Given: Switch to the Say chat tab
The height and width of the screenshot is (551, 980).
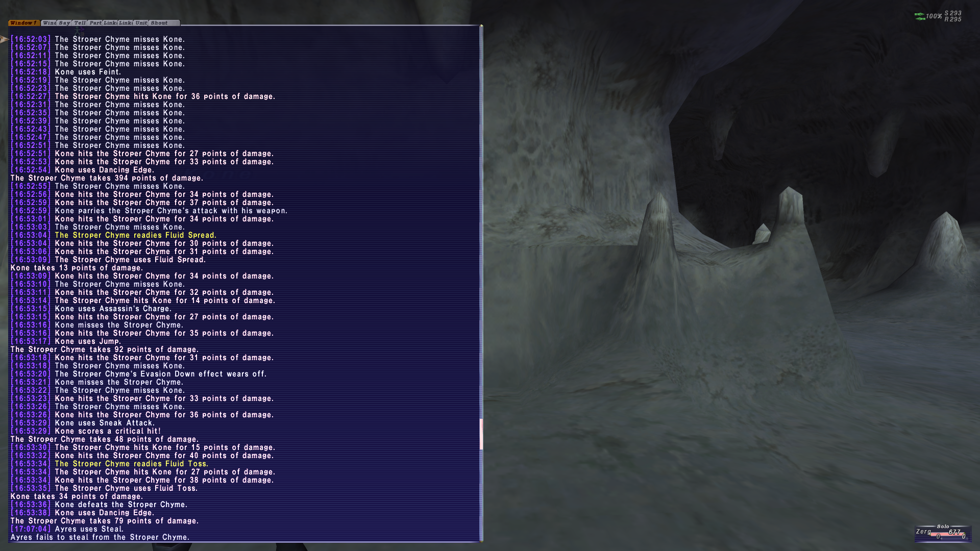Looking at the screenshot, I should (x=65, y=23).
